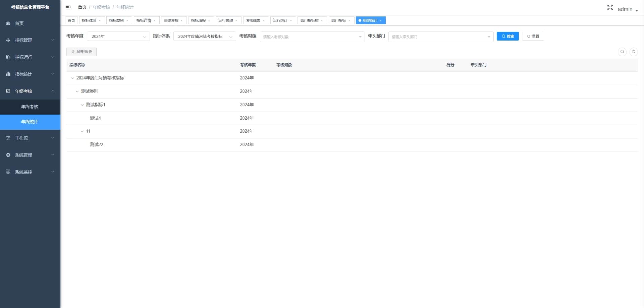Click the platform title 考核信息化管理平台
The height and width of the screenshot is (308, 644).
[30, 7]
